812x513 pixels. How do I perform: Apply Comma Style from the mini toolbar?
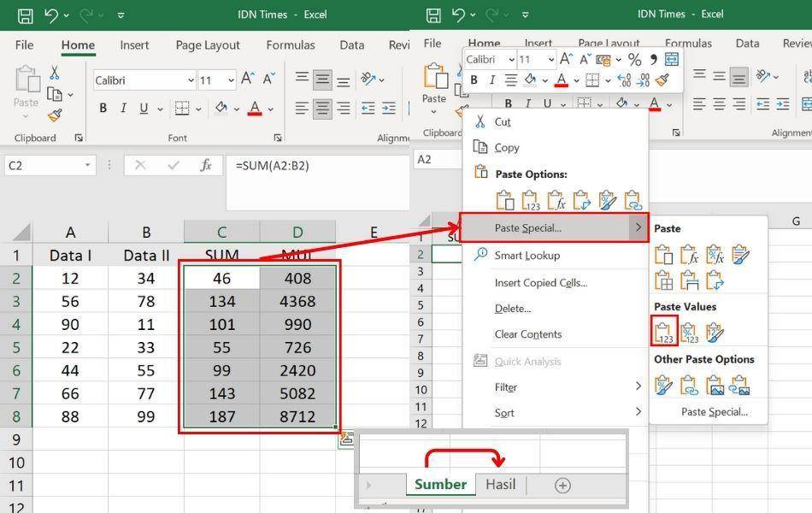point(654,60)
